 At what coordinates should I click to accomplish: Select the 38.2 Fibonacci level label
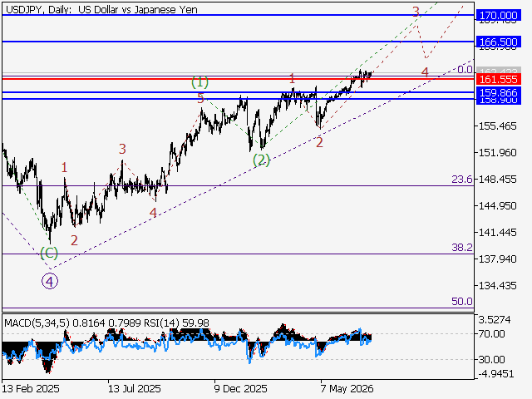click(462, 248)
